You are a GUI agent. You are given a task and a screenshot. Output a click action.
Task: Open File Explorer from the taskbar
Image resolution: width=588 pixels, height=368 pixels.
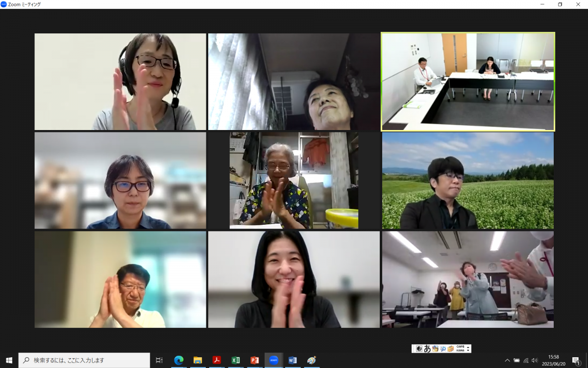tap(197, 360)
